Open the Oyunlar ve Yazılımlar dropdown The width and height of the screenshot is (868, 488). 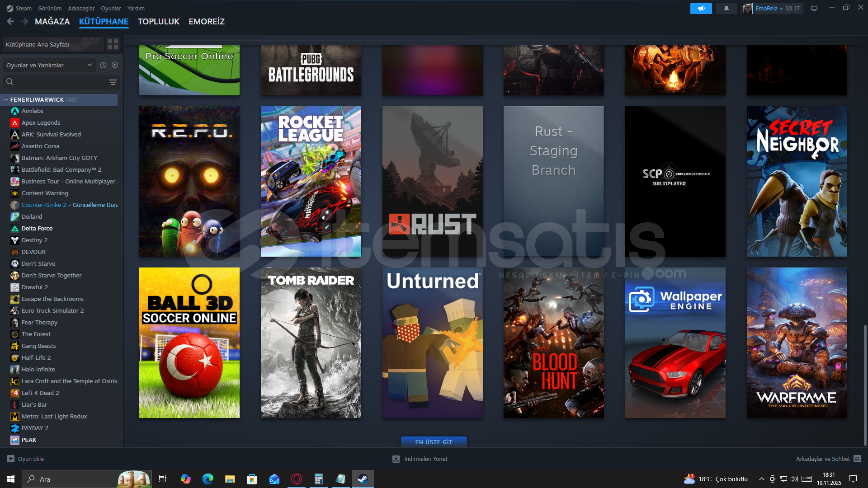click(x=49, y=65)
